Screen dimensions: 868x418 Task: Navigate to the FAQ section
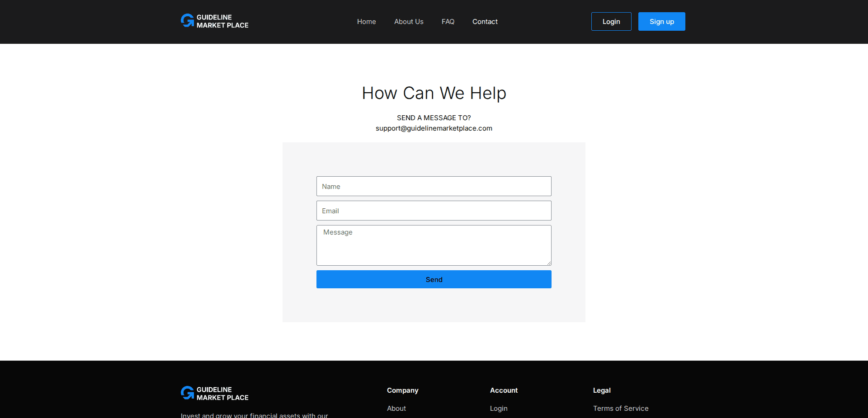tap(448, 21)
